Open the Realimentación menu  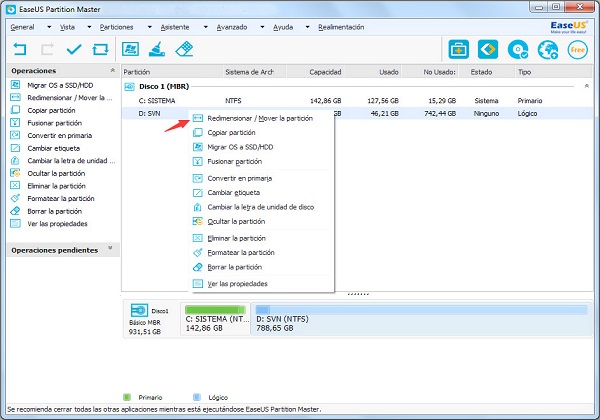click(341, 27)
